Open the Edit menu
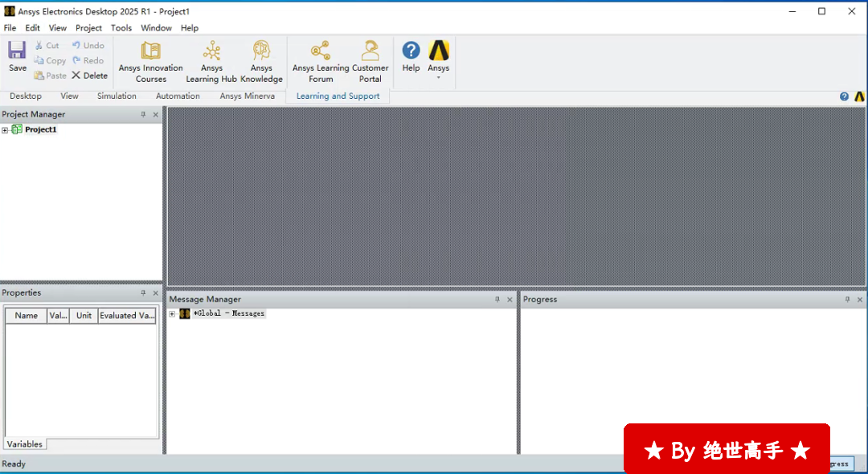Viewport: 868px width, 474px height. [x=33, y=27]
